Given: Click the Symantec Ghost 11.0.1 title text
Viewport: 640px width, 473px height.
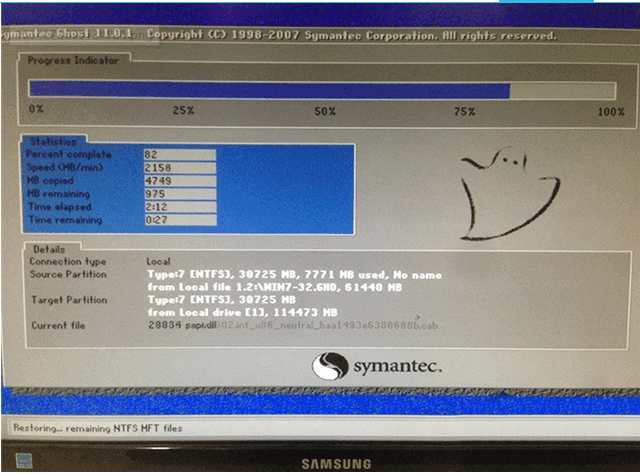Looking at the screenshot, I should tap(67, 34).
